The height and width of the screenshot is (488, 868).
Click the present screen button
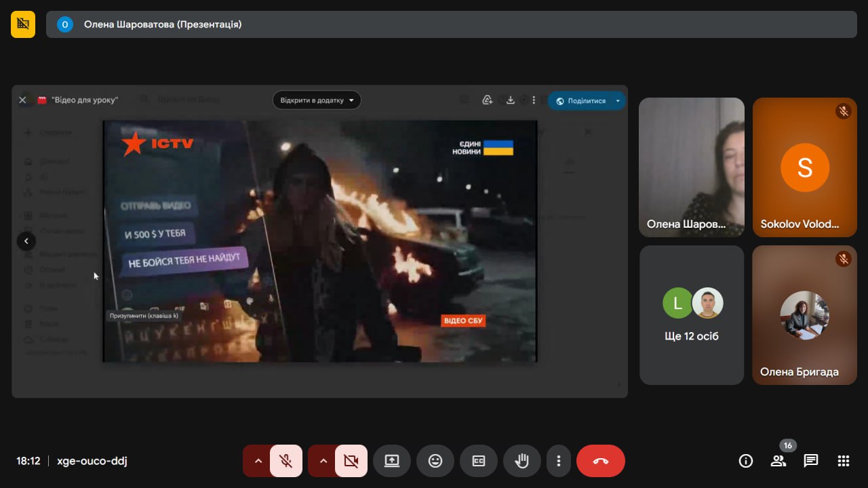click(x=392, y=461)
